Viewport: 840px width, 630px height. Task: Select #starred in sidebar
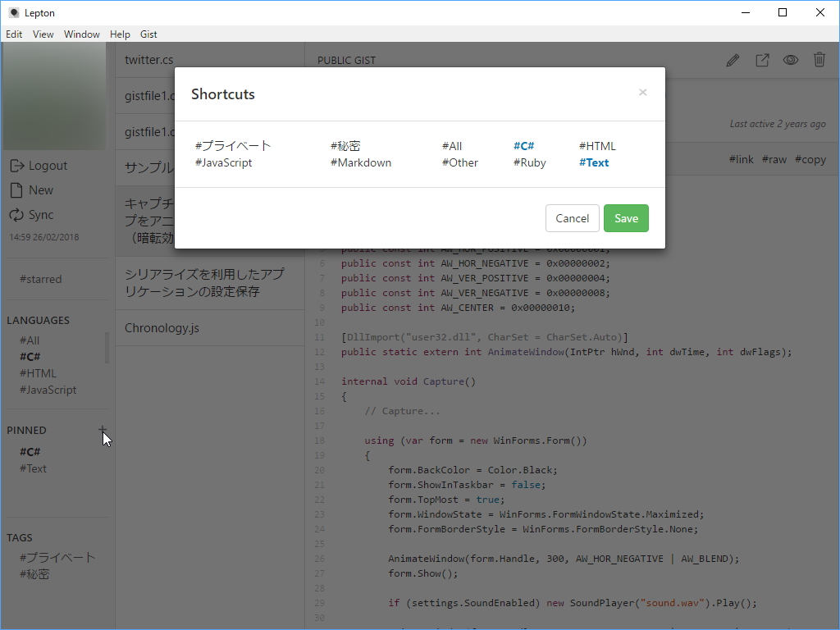41,279
